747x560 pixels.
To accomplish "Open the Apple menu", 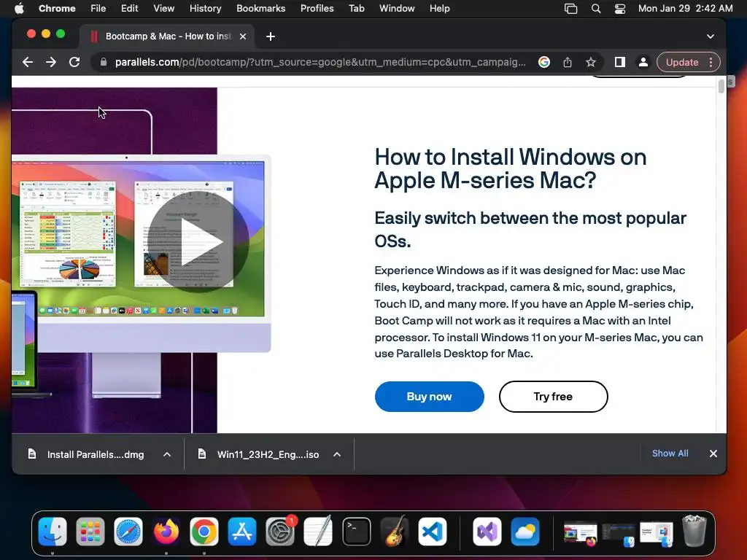I will pyautogui.click(x=19, y=9).
